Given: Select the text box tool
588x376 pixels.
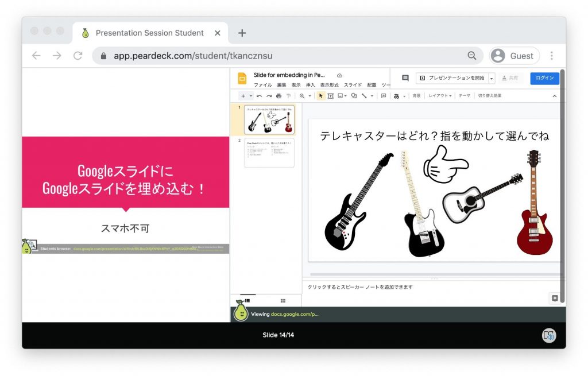Looking at the screenshot, I should (331, 96).
